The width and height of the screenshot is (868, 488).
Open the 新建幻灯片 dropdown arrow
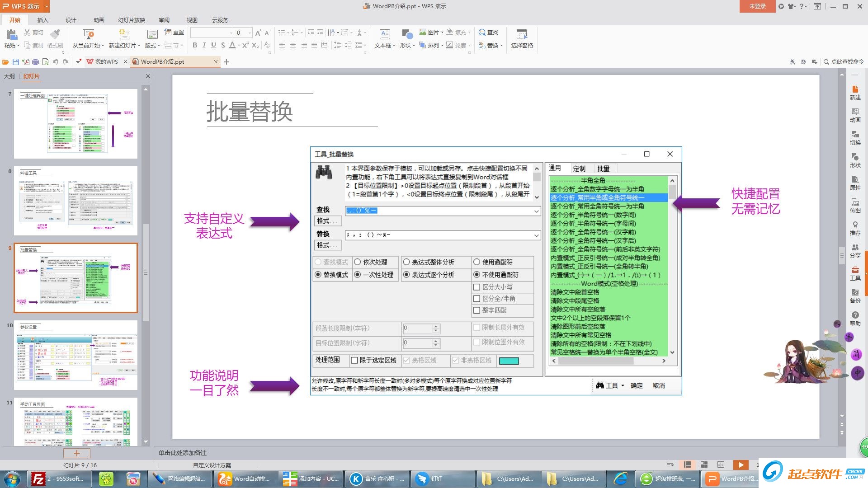coord(139,46)
